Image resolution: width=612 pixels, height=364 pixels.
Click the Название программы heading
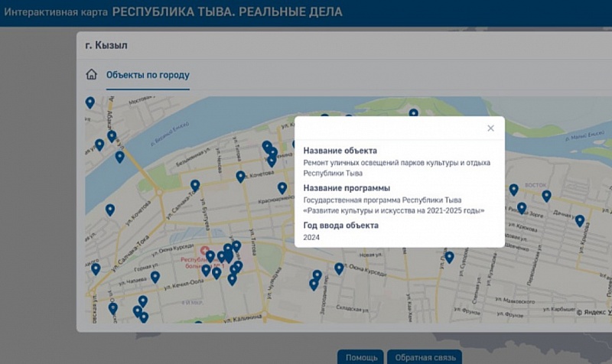(x=347, y=188)
